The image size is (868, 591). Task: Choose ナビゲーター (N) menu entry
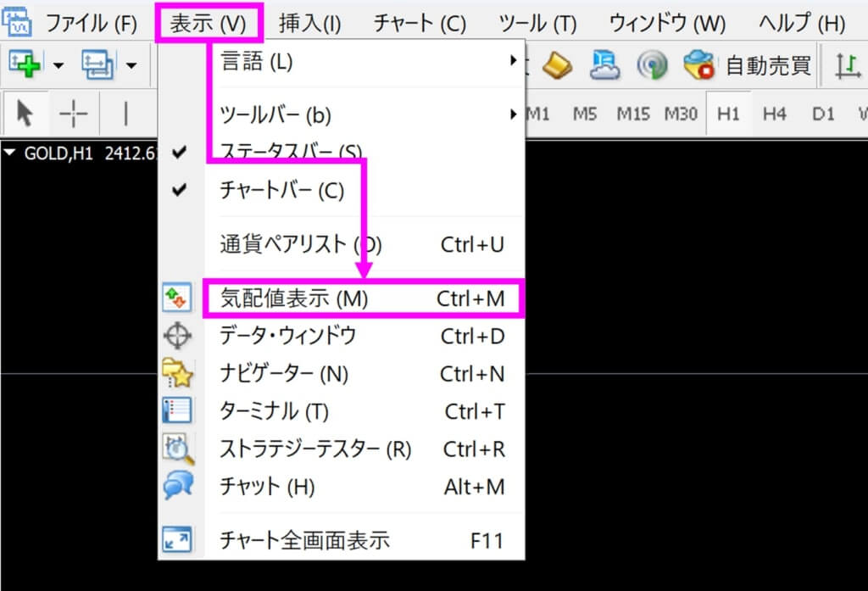pos(341,374)
